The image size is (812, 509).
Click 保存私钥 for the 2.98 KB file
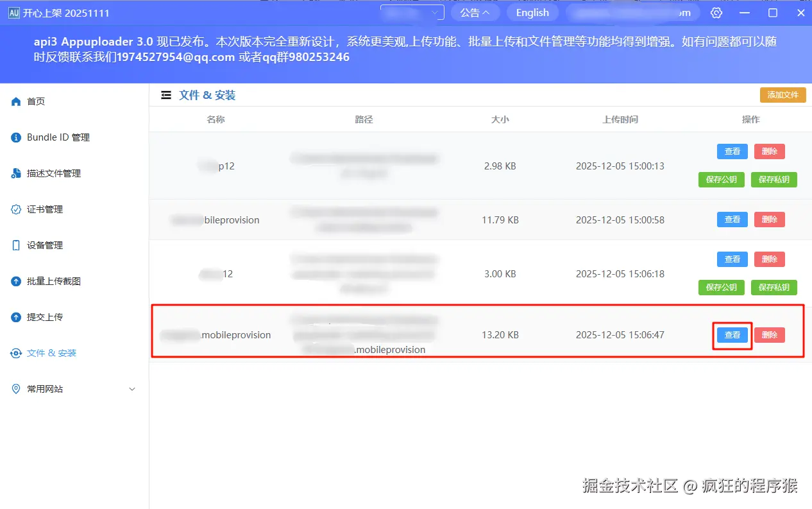click(774, 180)
